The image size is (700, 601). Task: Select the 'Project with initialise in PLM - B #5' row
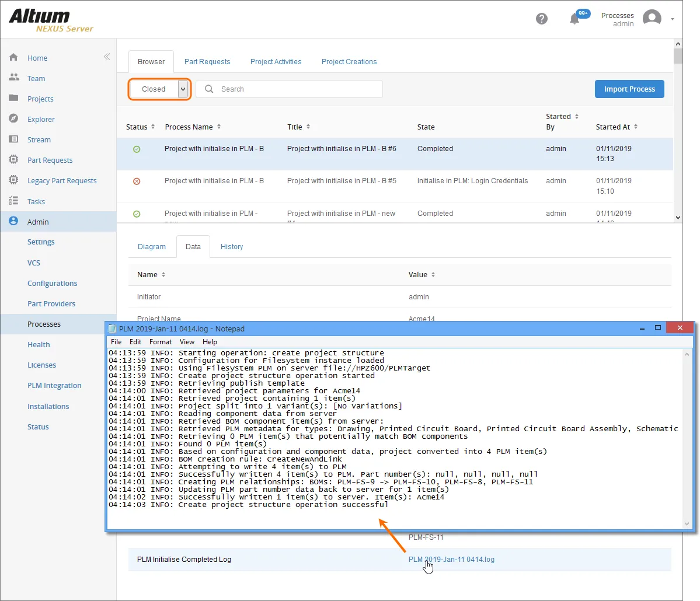pos(395,186)
